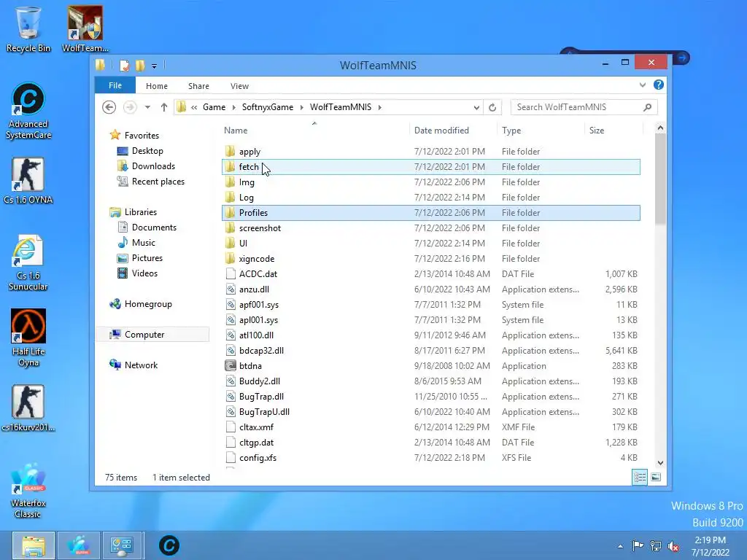Show hidden tray icons arrow
This screenshot has height=560, width=747.
pos(620,546)
